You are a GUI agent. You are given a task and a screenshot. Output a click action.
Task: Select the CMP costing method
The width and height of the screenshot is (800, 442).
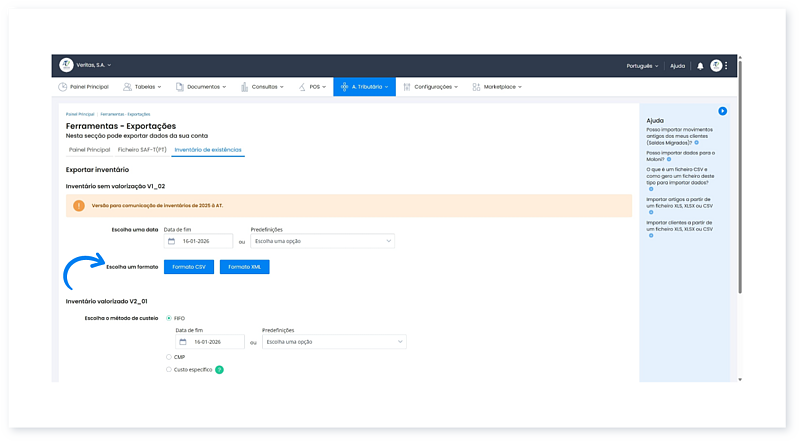168,356
